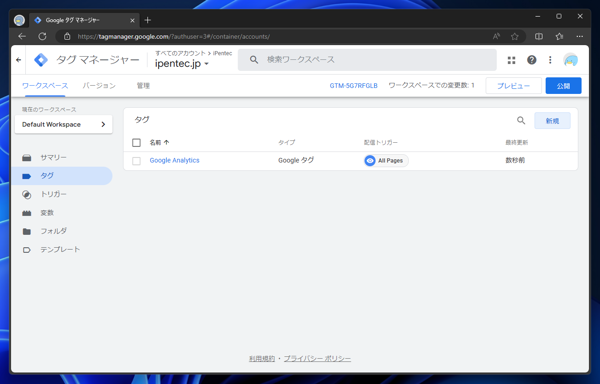Click the search magnifier in the tag list panel
Screen dimensions: 600x384
pyautogui.click(x=521, y=120)
